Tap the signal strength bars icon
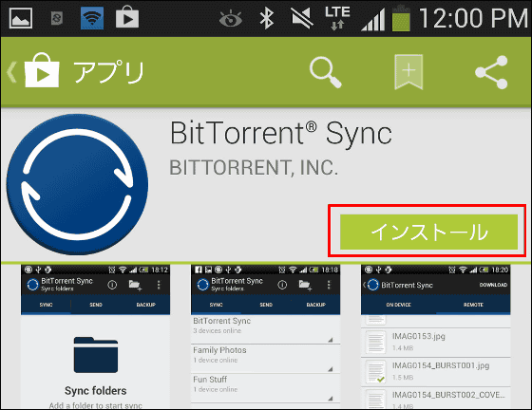Image resolution: width=532 pixels, height=410 pixels. tap(372, 20)
